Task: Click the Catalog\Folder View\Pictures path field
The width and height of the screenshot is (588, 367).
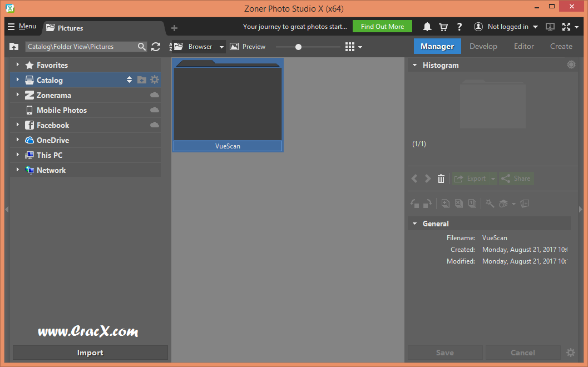Action: point(81,47)
